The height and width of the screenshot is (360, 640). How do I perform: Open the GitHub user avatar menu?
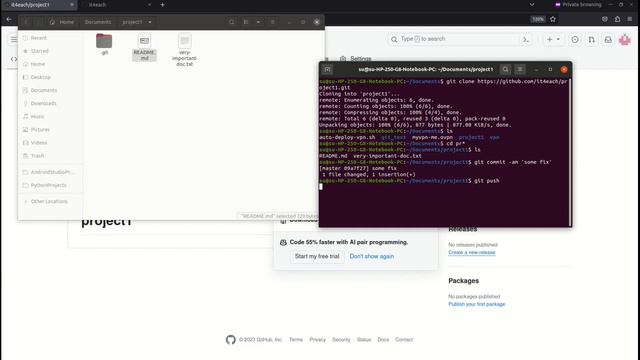[x=624, y=40]
